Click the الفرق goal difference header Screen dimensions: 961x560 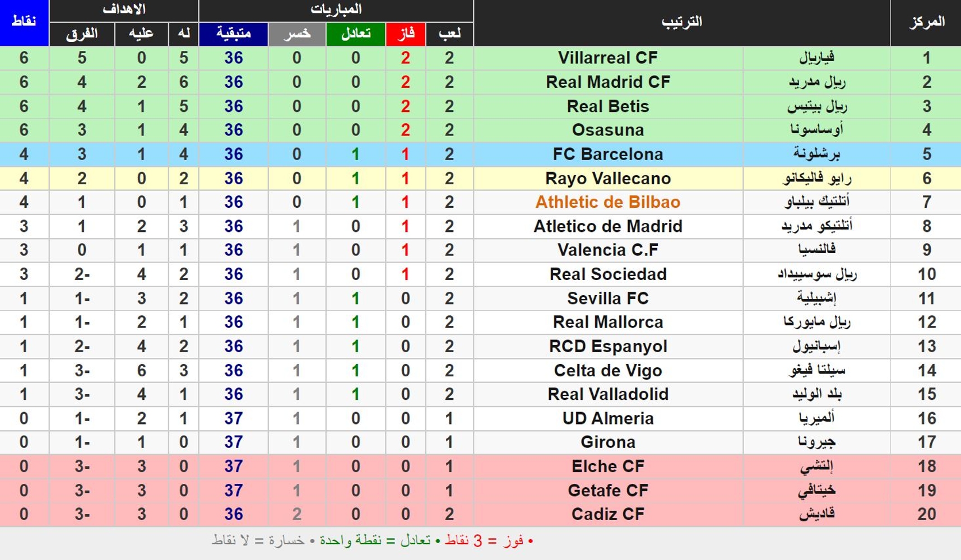(x=82, y=34)
